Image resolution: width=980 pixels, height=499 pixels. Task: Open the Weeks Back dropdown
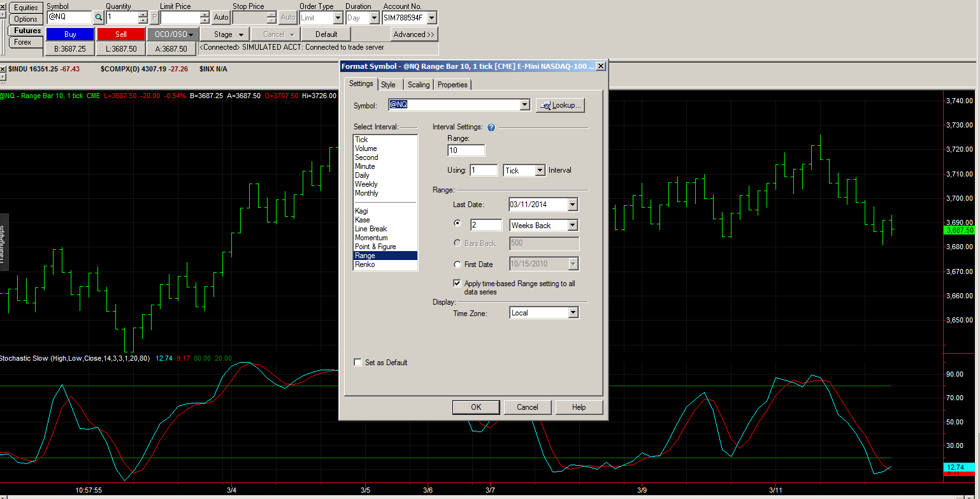(x=572, y=226)
